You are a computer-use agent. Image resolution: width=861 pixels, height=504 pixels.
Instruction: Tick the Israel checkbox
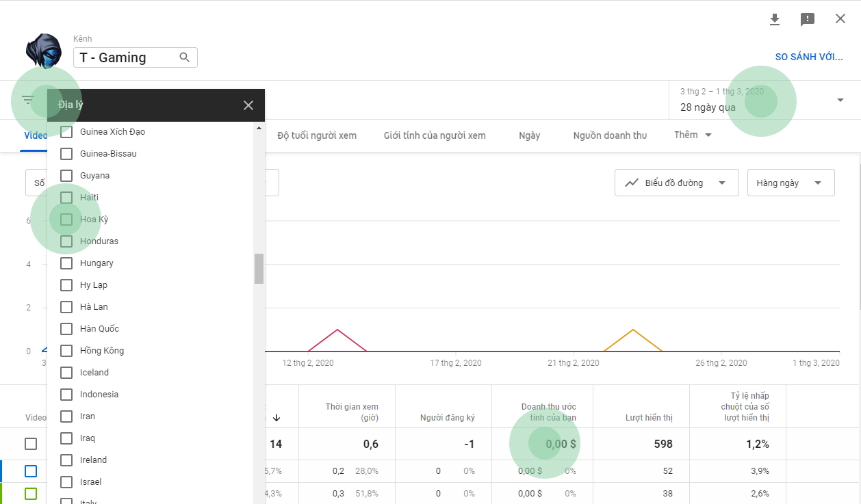tap(66, 482)
